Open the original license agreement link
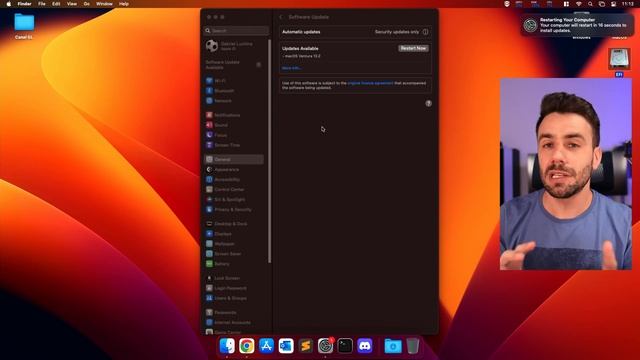Screen dimensions: 640x360 (370, 83)
